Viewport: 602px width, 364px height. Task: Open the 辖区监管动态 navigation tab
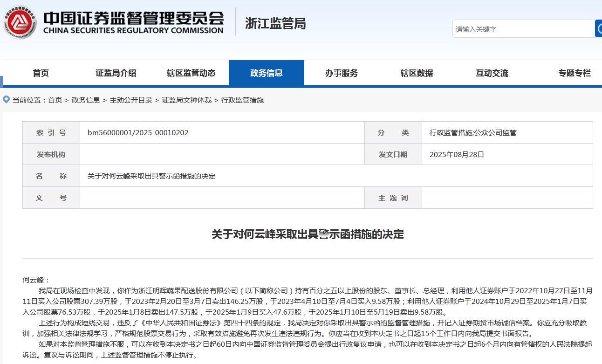pyautogui.click(x=191, y=73)
